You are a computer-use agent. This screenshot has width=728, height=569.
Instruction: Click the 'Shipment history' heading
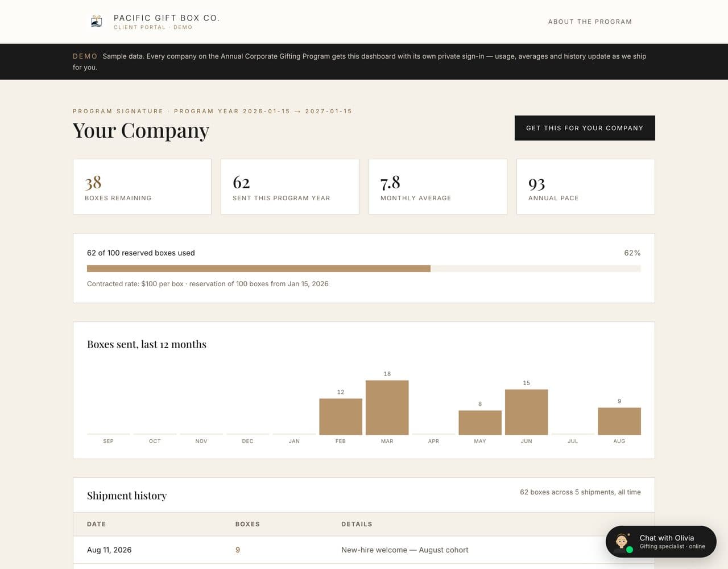click(127, 496)
